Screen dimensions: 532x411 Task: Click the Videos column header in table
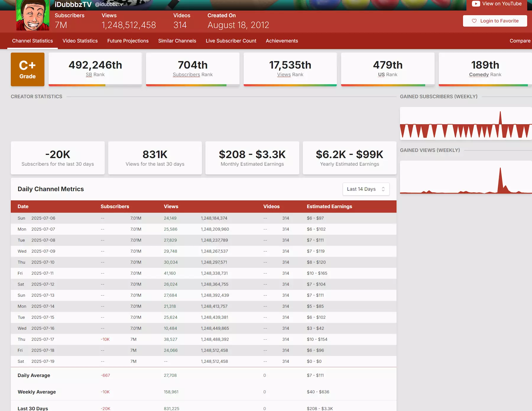[271, 207]
